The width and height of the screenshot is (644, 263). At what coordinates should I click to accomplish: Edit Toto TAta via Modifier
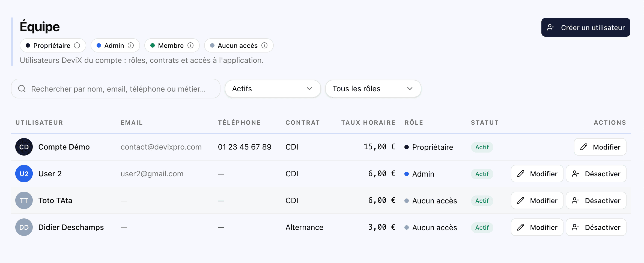[537, 200]
